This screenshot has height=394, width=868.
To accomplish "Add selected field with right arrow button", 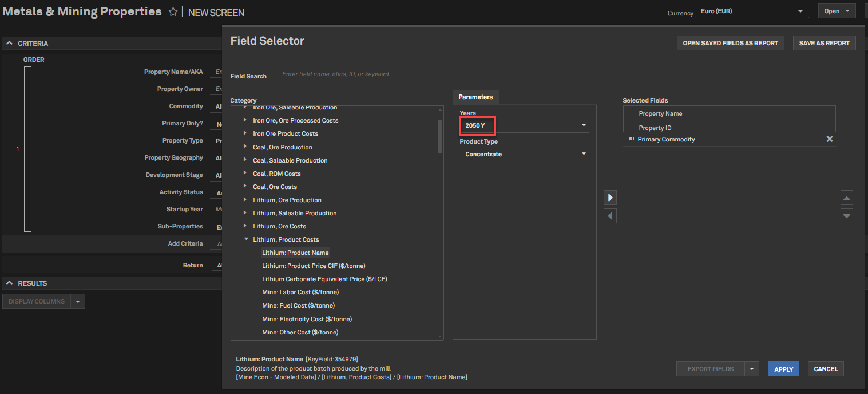I will point(610,198).
